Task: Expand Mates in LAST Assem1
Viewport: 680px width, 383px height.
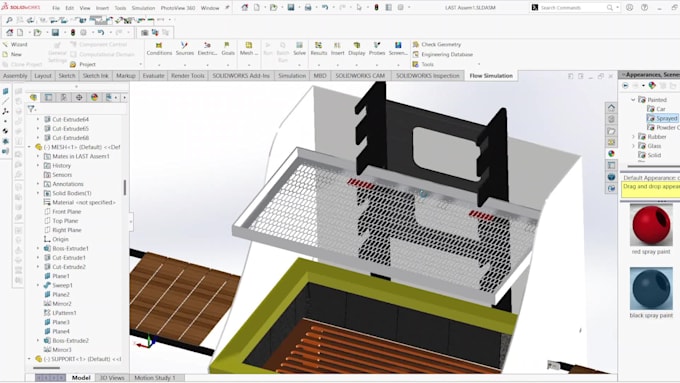Action: pos(38,156)
